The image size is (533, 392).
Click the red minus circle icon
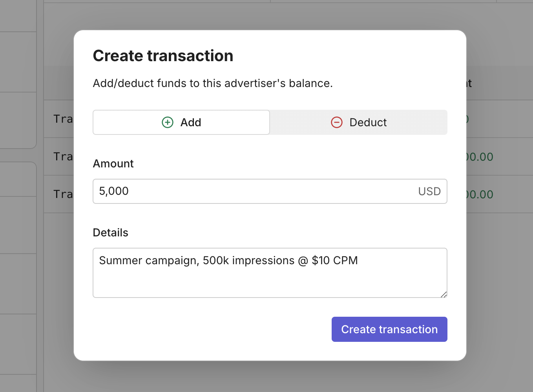click(337, 122)
